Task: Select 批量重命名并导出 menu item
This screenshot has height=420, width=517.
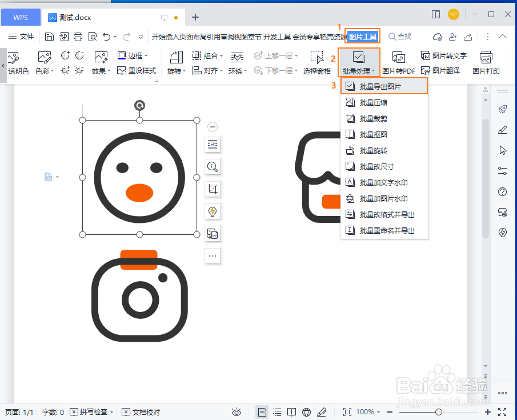Action: click(x=384, y=231)
